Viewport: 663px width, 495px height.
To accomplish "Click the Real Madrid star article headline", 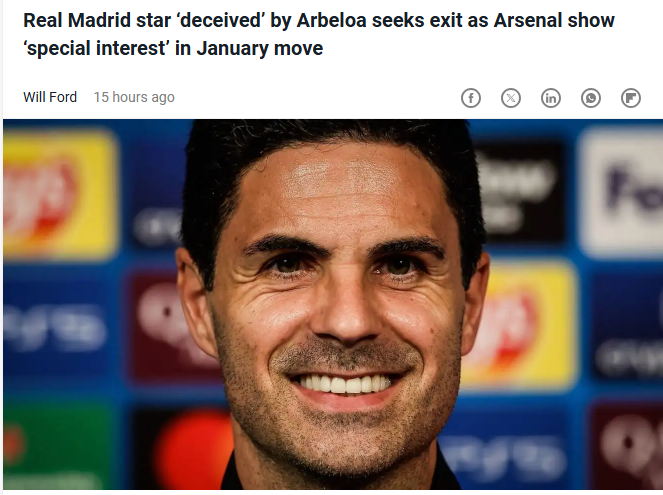I will (x=318, y=34).
